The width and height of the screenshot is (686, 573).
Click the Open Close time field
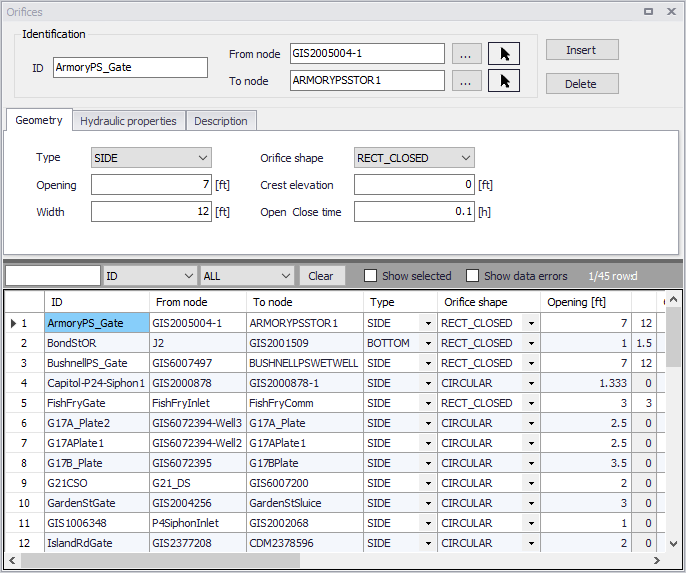point(414,212)
